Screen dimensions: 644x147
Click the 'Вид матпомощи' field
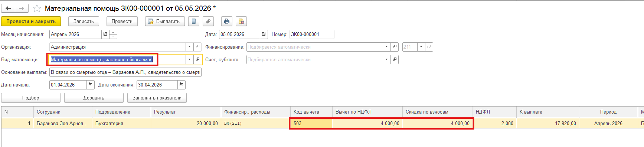(x=117, y=59)
